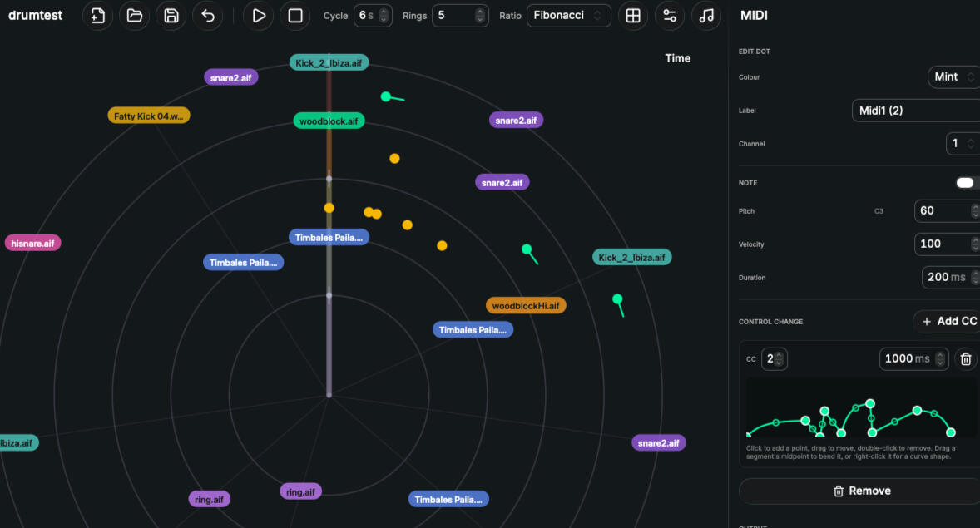
Task: Select the Kick_2_Ibiza.aif label on right
Action: click(x=632, y=257)
